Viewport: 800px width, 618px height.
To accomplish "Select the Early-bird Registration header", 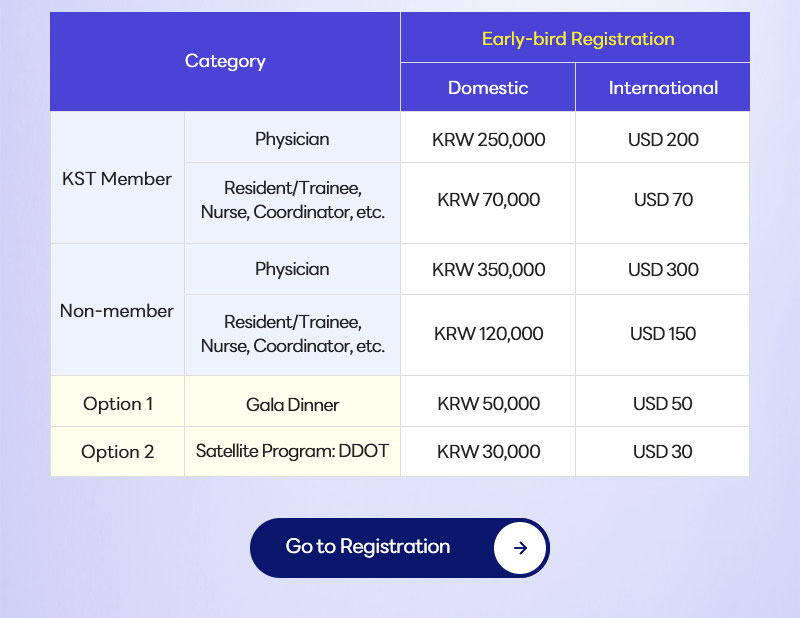I will pyautogui.click(x=578, y=39).
